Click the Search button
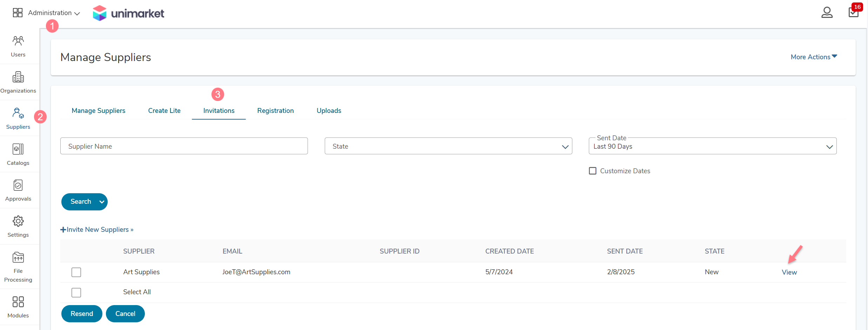 coord(81,202)
